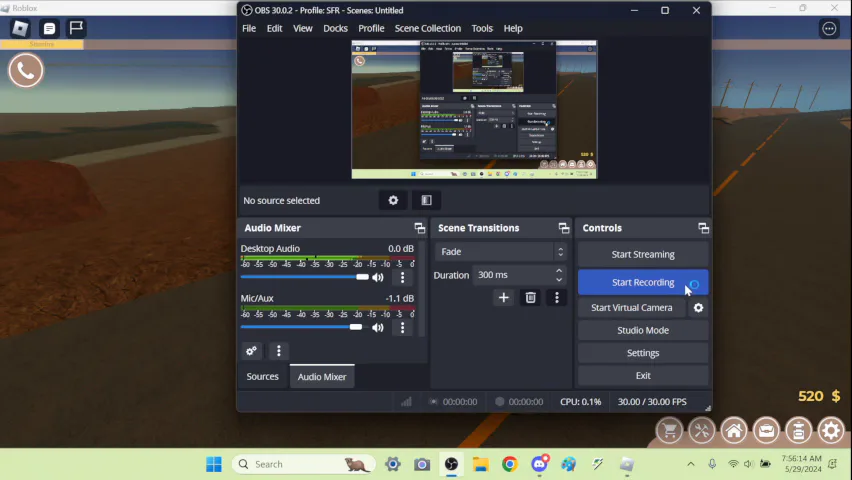
Task: Click Start Virtual Camera
Action: click(x=631, y=308)
